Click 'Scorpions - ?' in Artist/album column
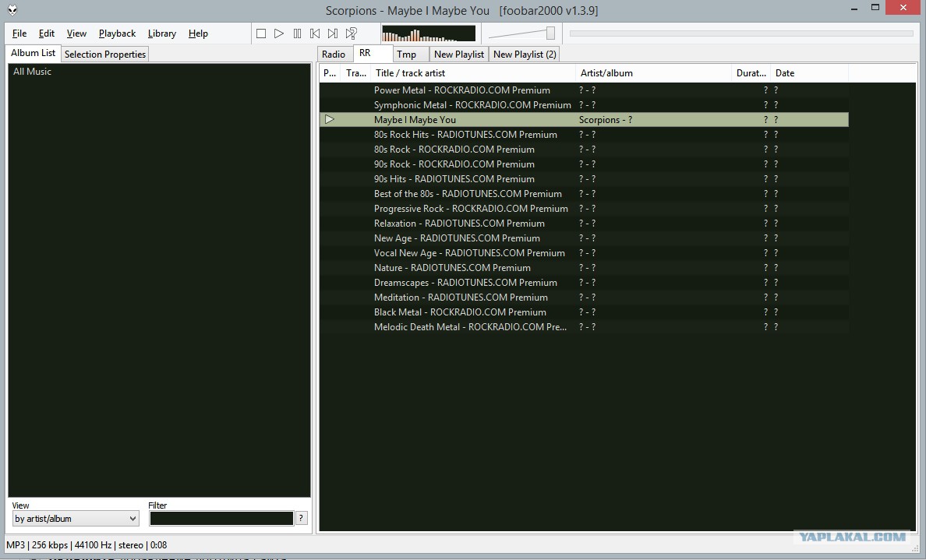 pyautogui.click(x=606, y=120)
